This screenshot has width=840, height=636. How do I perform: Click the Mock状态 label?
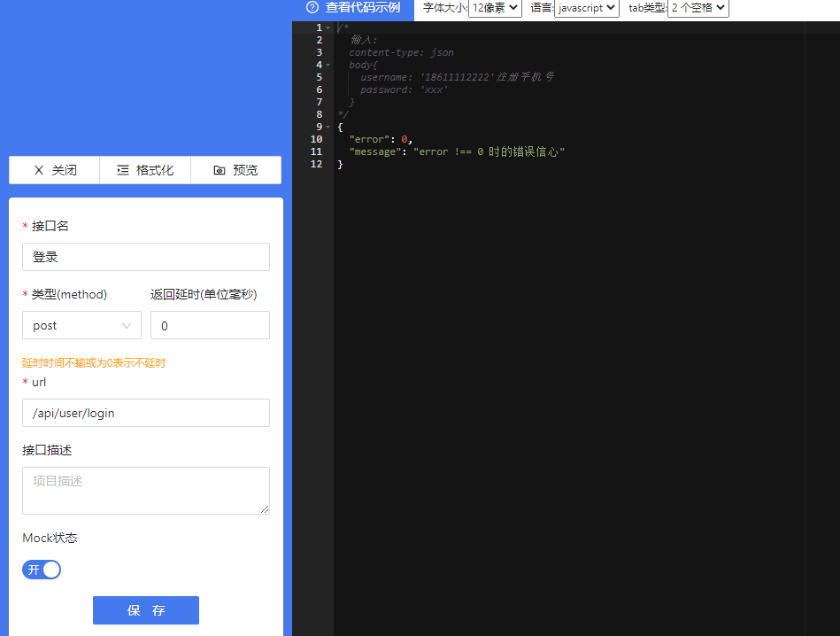50,538
